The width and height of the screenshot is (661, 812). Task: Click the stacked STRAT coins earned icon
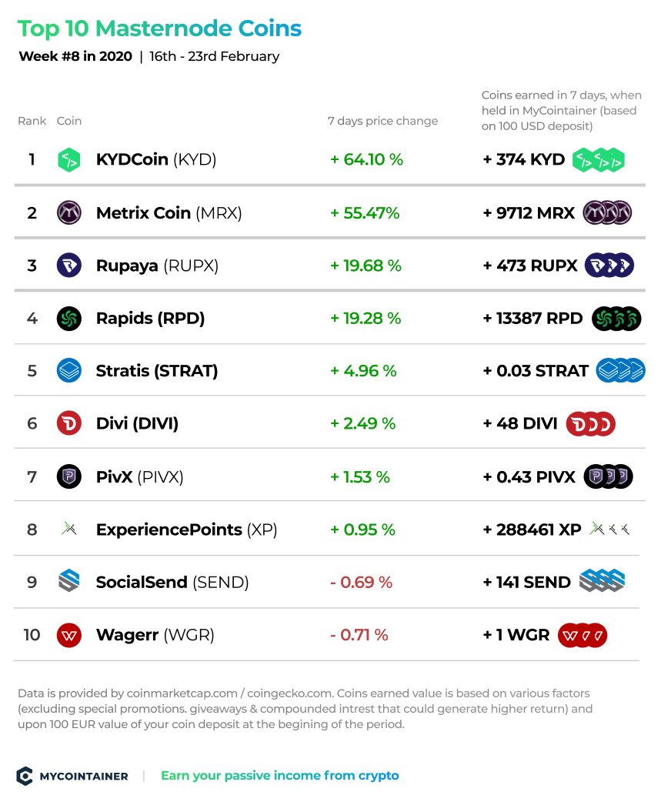click(x=621, y=371)
